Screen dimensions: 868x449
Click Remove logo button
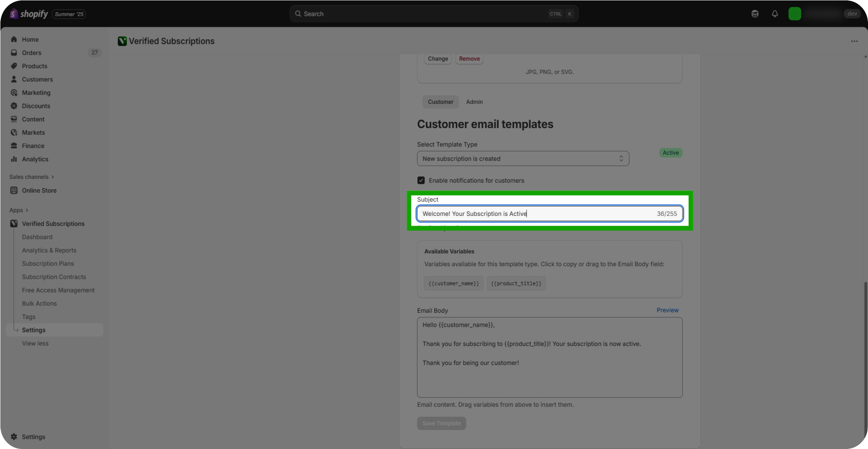(469, 58)
